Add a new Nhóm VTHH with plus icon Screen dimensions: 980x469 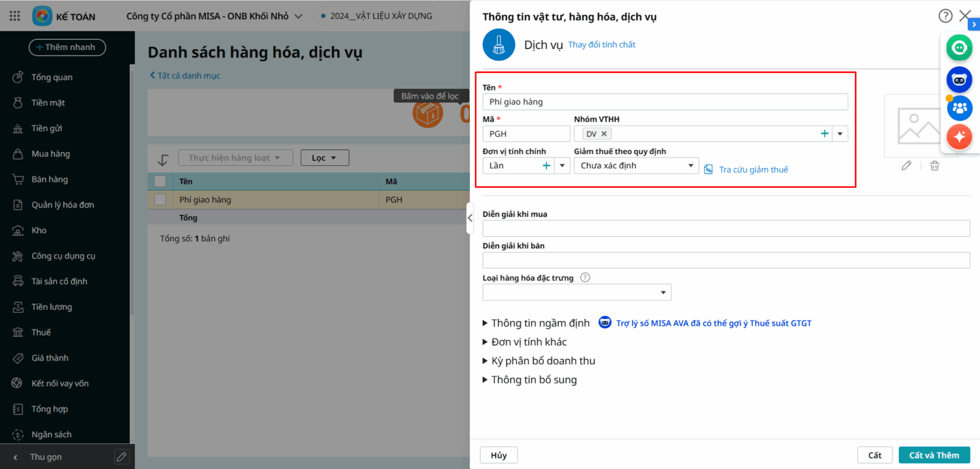824,133
